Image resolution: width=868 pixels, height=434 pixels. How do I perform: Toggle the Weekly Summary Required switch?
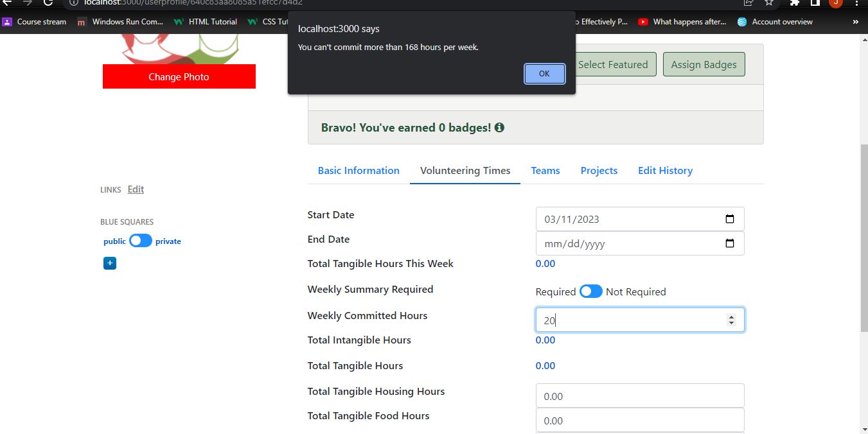[x=591, y=291]
